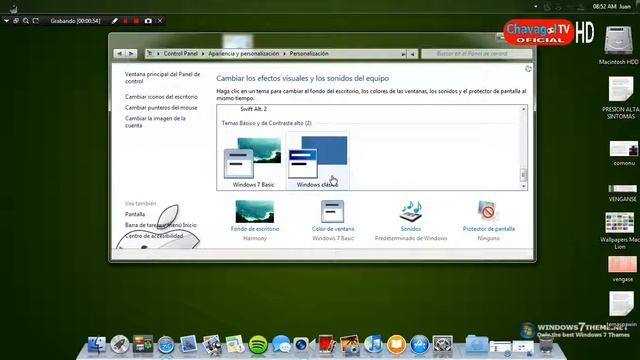Image resolution: width=640 pixels, height=360 pixels.
Task: Click the pencil draw tool in recorder bar
Action: click(x=115, y=20)
